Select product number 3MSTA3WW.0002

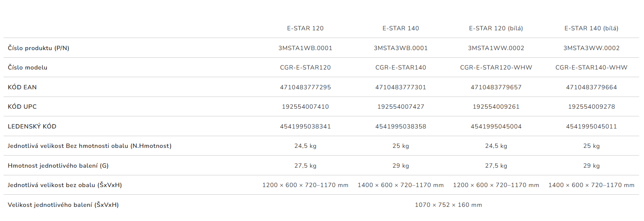pos(591,48)
